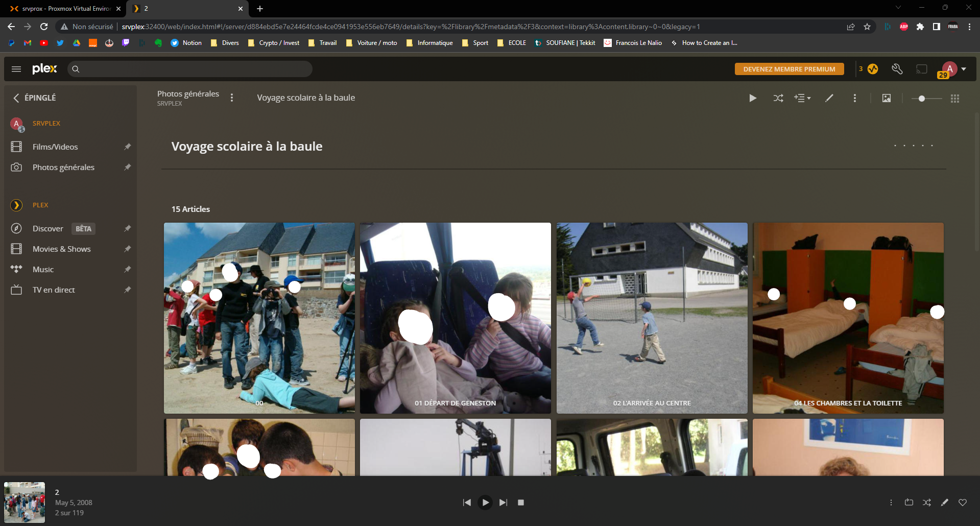Open add to playlist dropdown
The width and height of the screenshot is (980, 526).
coord(802,98)
